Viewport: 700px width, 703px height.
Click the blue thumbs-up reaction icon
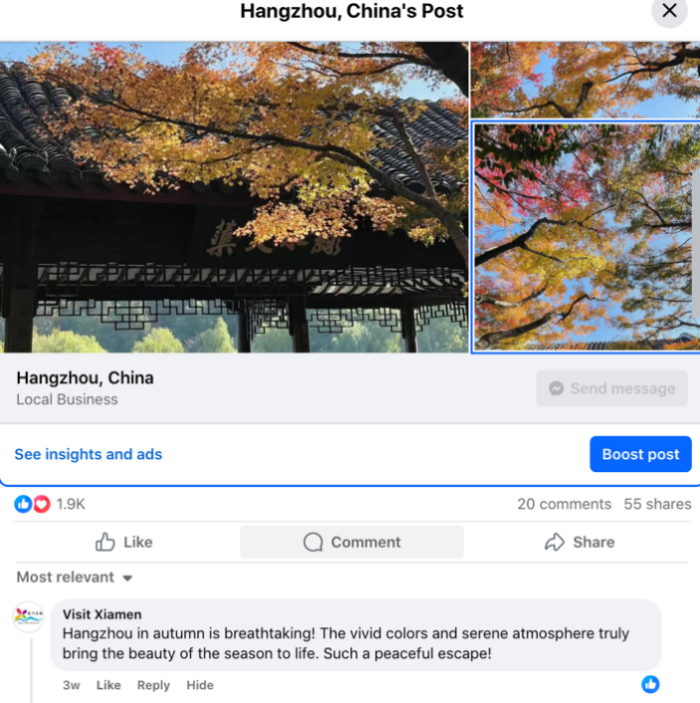[x=23, y=504]
